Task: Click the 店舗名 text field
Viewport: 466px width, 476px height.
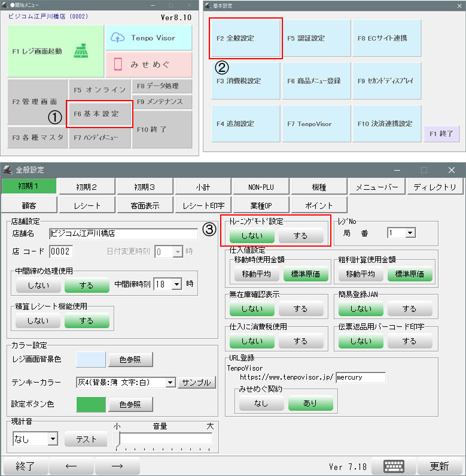Action: click(x=123, y=234)
